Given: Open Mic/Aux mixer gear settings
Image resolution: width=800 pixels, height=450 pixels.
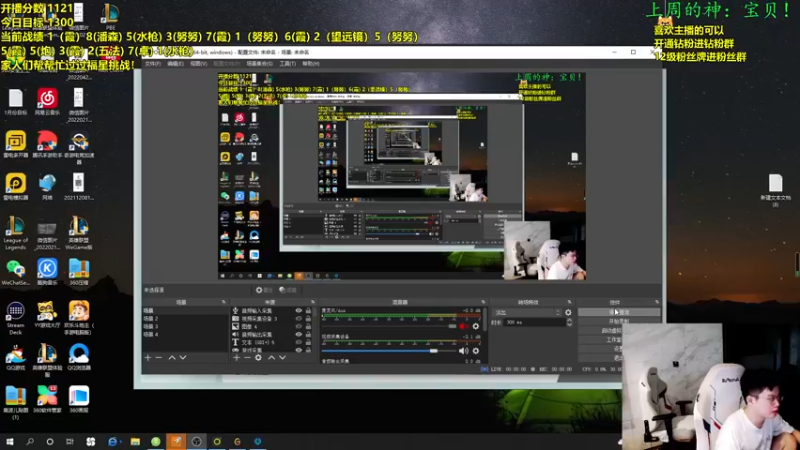Looking at the screenshot, I should point(476,326).
